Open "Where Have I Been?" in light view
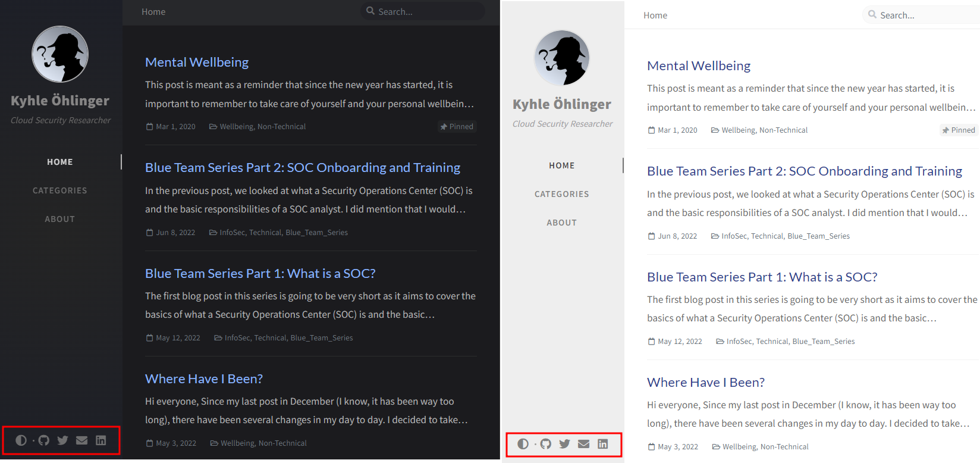Image resolution: width=980 pixels, height=463 pixels. point(705,383)
